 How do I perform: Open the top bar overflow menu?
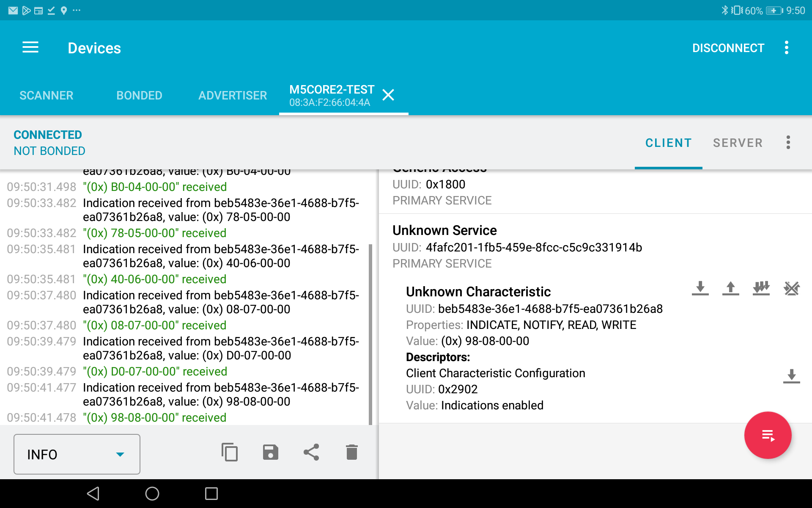coord(786,47)
